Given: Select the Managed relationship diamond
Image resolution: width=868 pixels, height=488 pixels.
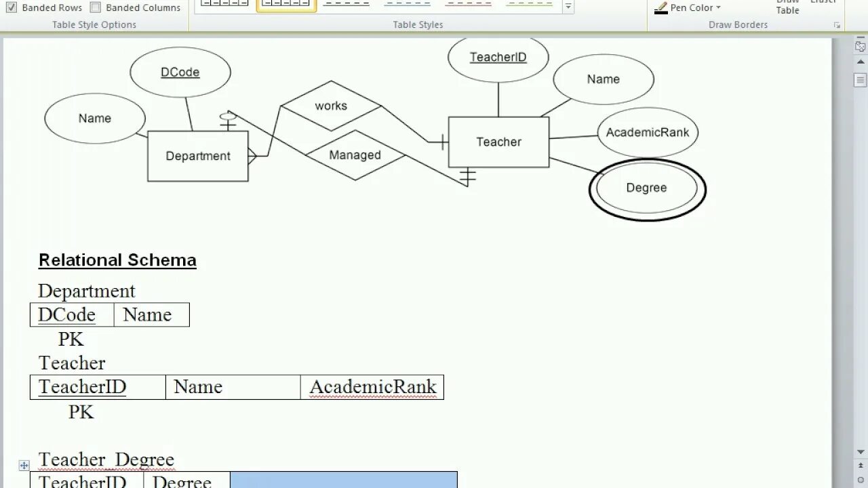Looking at the screenshot, I should [x=355, y=155].
